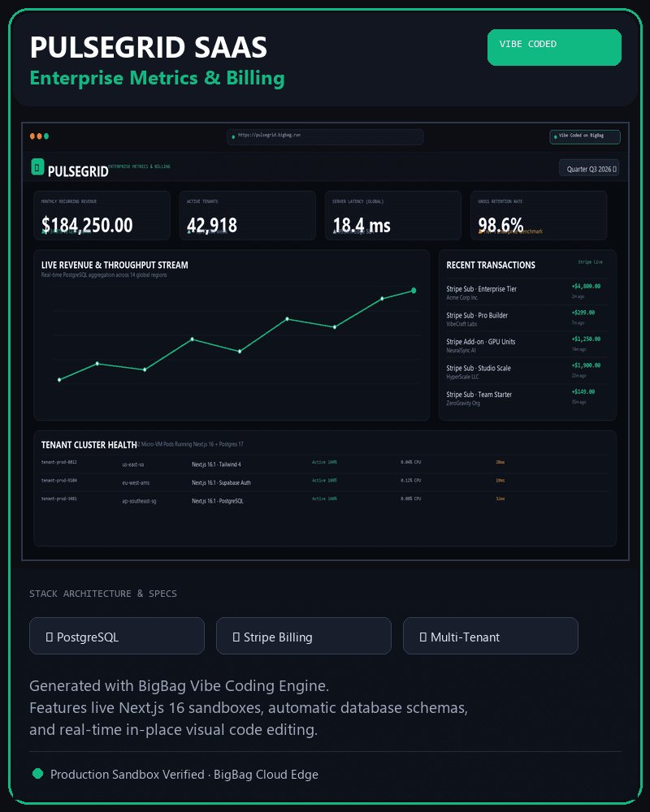The width and height of the screenshot is (650, 812).
Task: Click the us-east-va region cell
Action: pos(133,464)
